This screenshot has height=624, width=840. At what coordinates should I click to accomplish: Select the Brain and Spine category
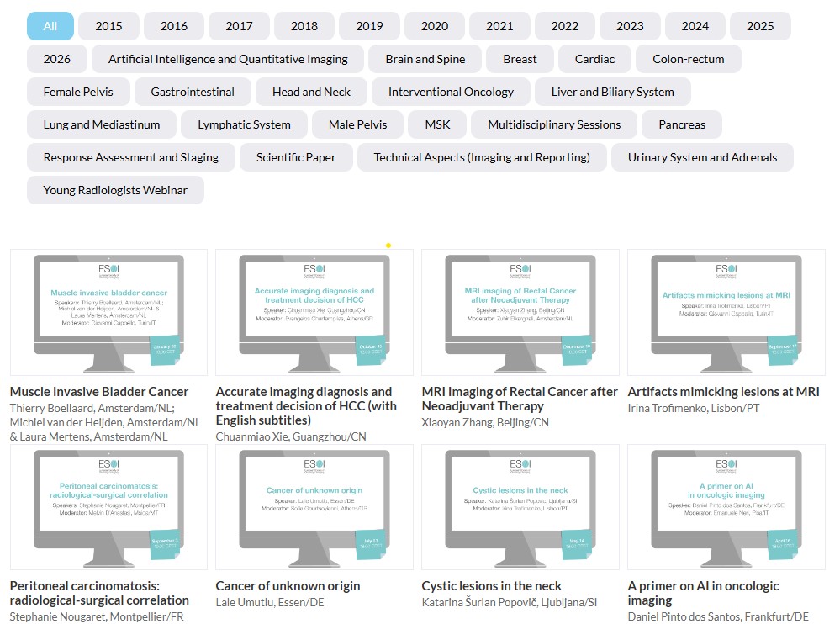point(425,59)
